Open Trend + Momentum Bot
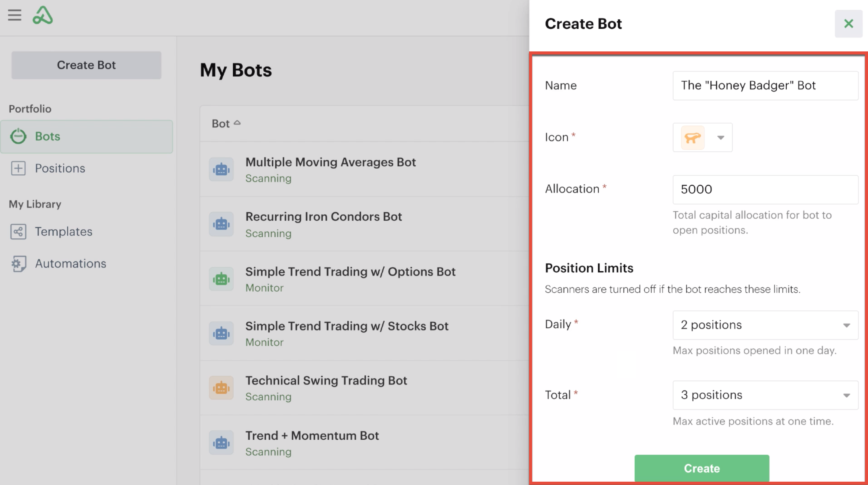The width and height of the screenshot is (868, 485). click(x=312, y=436)
